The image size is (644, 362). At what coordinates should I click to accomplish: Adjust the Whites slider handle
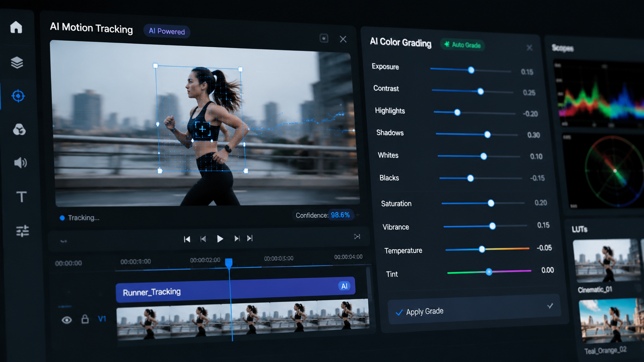[484, 156]
